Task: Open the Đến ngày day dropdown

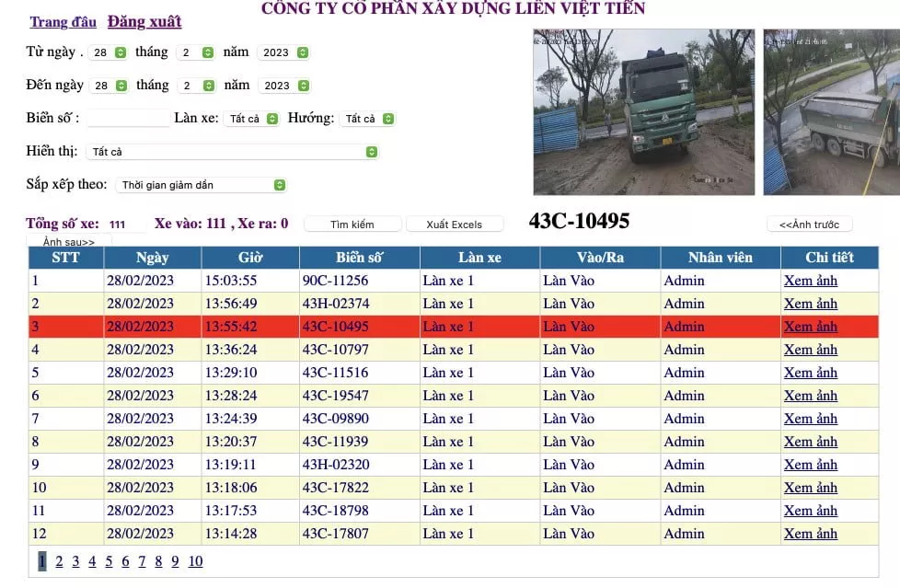Action: click(x=110, y=86)
